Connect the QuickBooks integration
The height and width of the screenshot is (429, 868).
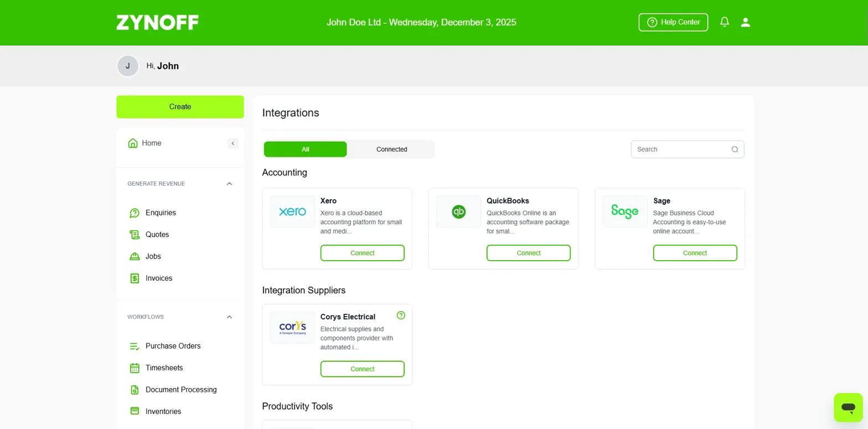pyautogui.click(x=529, y=253)
